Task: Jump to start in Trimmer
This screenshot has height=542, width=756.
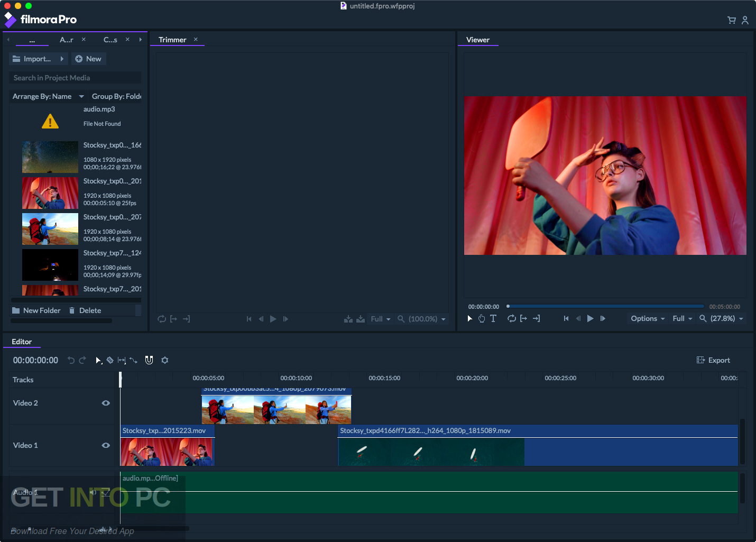Action: click(x=249, y=319)
